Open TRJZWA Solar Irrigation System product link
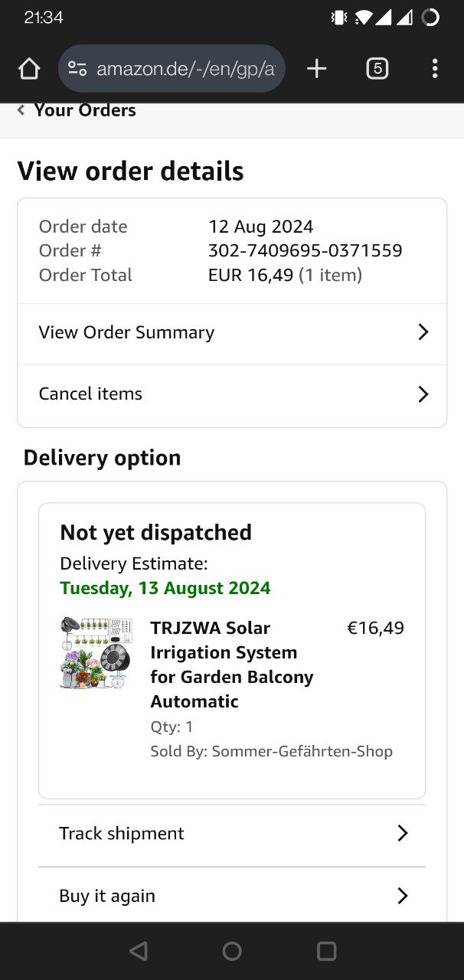464x980 pixels. (x=231, y=664)
